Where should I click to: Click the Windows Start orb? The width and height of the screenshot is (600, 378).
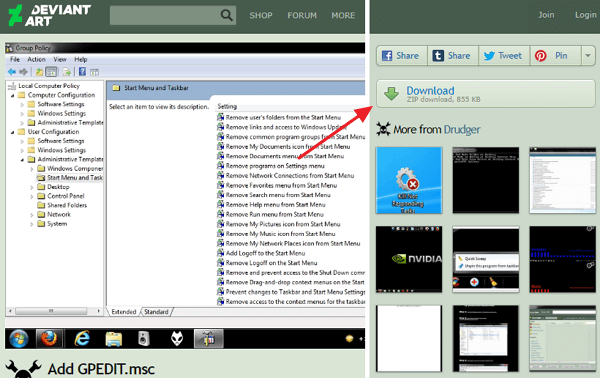click(x=19, y=339)
